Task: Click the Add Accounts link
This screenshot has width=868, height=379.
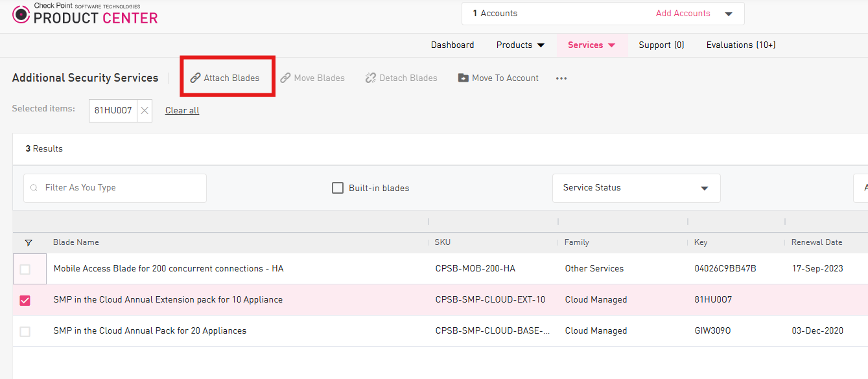Action: point(683,14)
